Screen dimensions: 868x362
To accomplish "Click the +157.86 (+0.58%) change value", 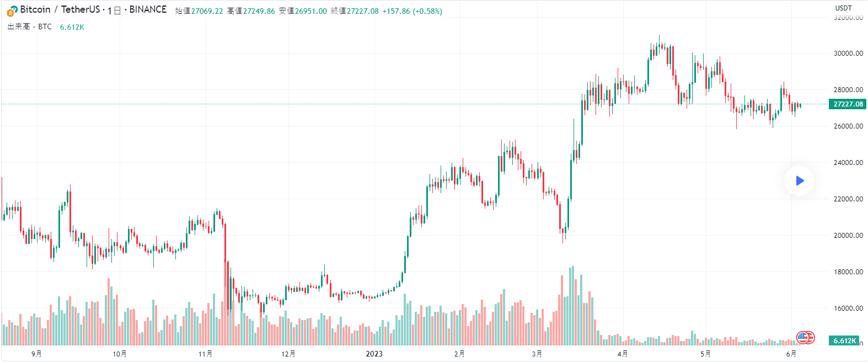I will pyautogui.click(x=412, y=11).
